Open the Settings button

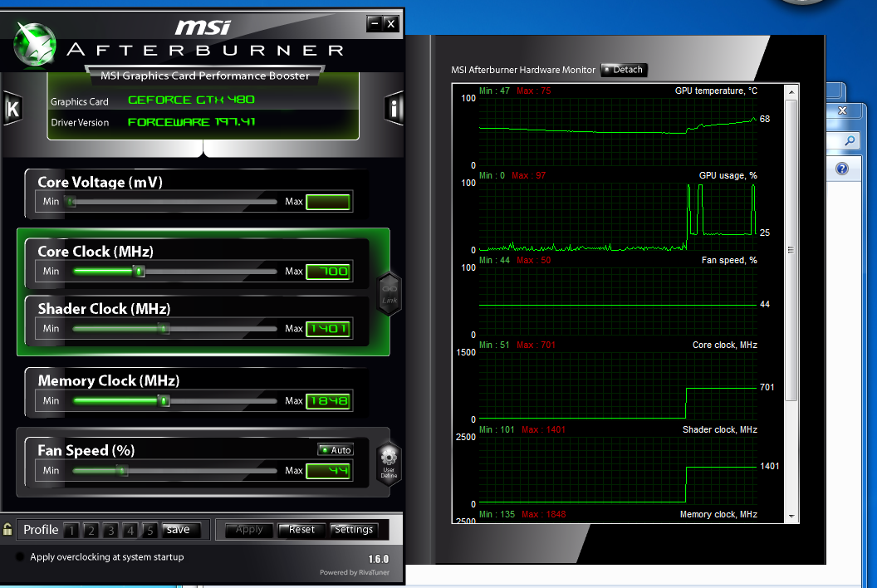[354, 529]
